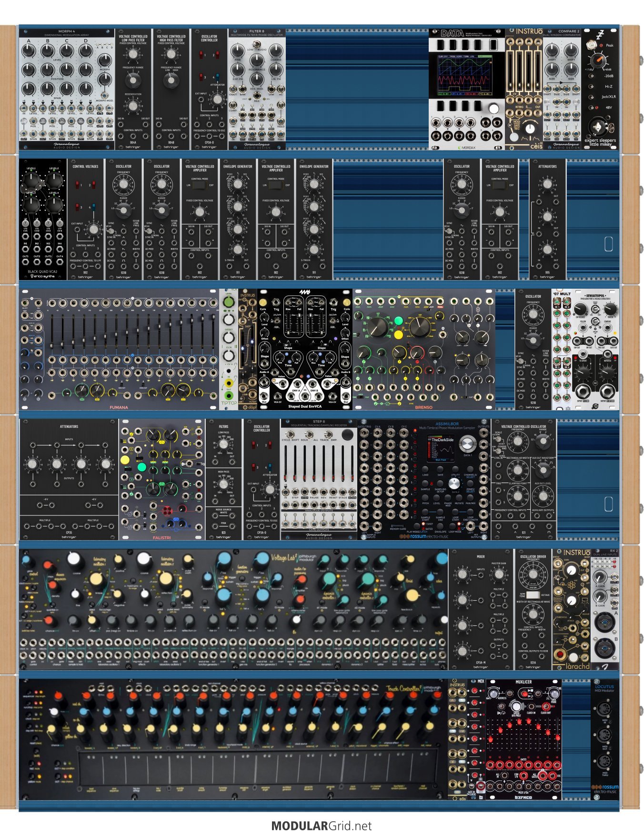Viewport: 644px width, 836px height.
Task: Select the Touch Controller 2 module
Action: click(x=233, y=740)
